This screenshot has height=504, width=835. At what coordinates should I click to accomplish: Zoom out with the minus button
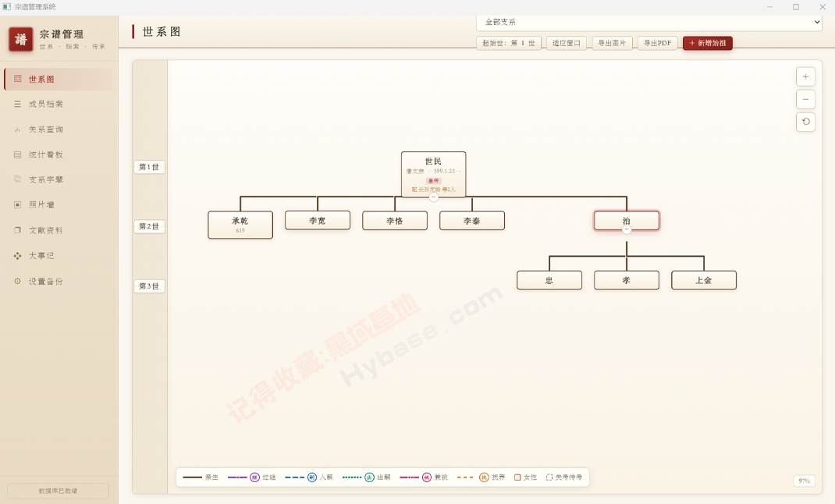point(805,100)
